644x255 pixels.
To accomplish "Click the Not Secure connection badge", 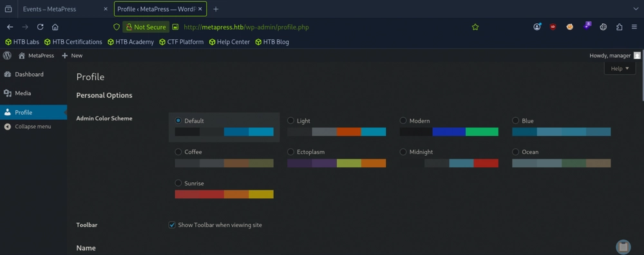I will click(146, 27).
